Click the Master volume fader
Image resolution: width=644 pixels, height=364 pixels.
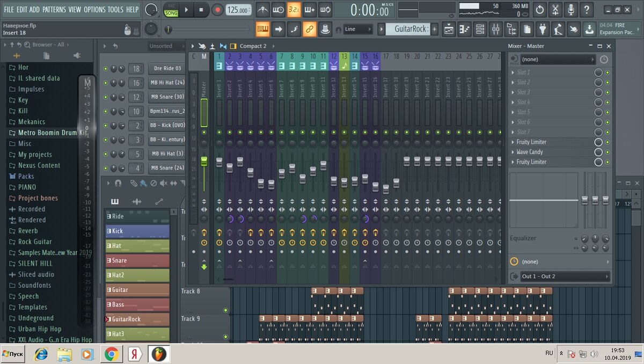(x=204, y=161)
